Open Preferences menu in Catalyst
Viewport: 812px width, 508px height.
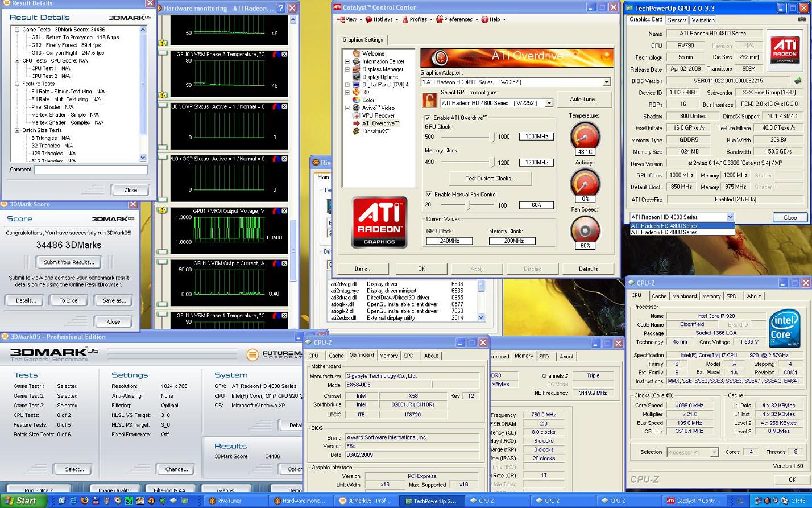[457, 19]
